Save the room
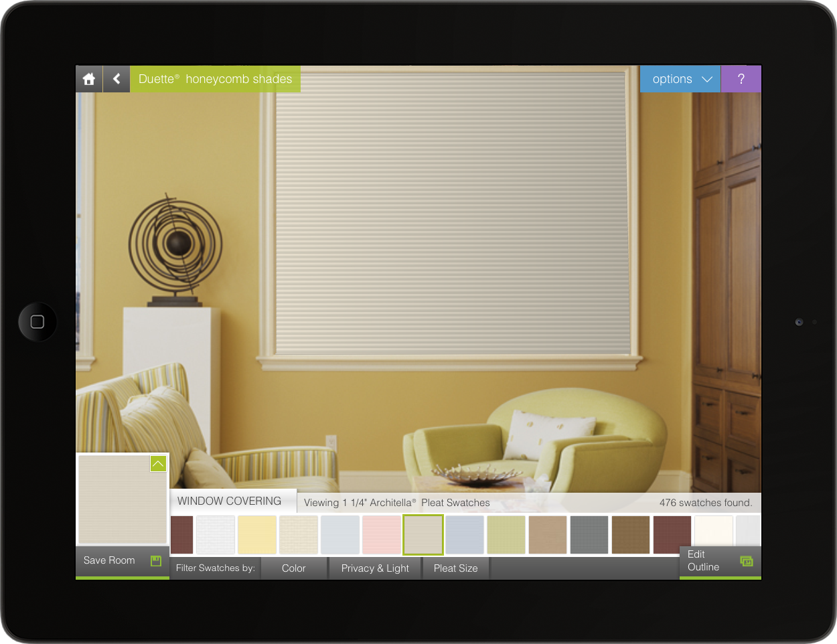 123,561
